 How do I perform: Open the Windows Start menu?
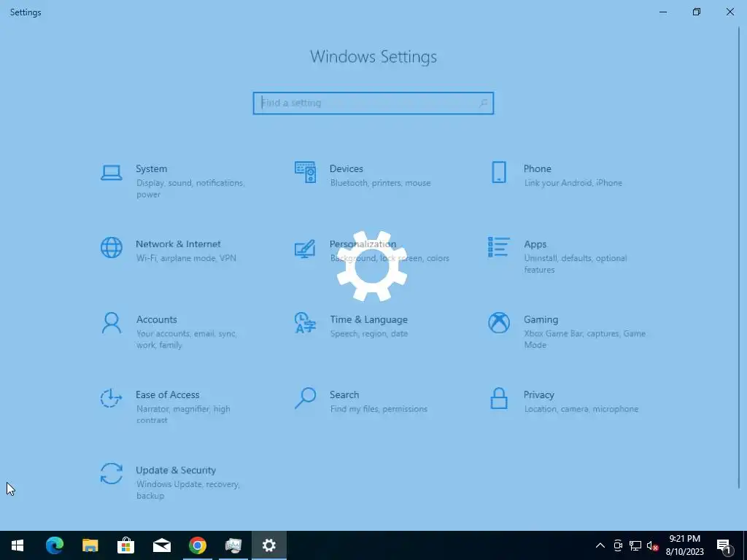(18, 545)
